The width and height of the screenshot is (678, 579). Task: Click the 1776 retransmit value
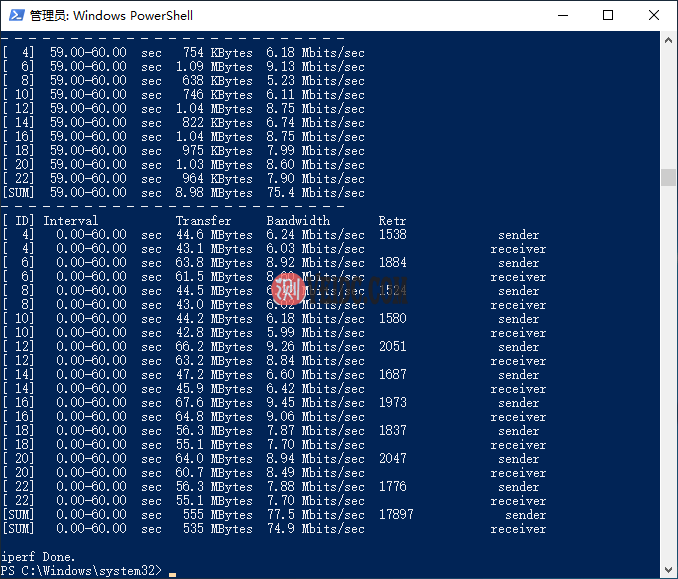(393, 486)
